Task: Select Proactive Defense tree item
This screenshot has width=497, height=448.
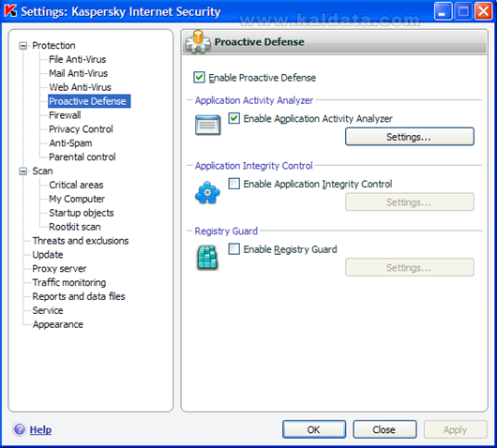Action: tap(89, 101)
